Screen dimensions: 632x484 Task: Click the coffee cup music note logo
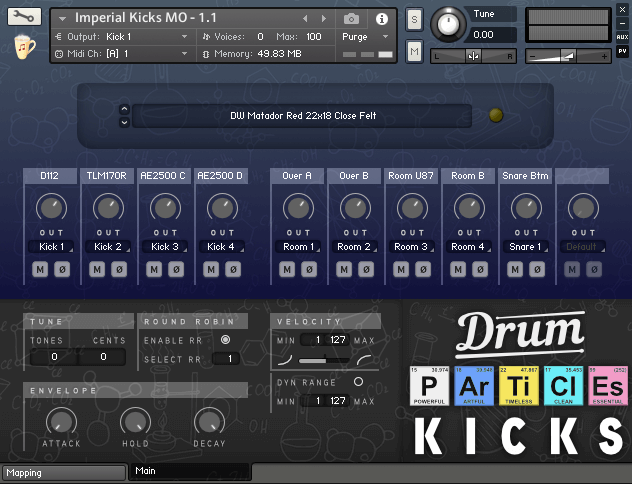click(x=25, y=47)
